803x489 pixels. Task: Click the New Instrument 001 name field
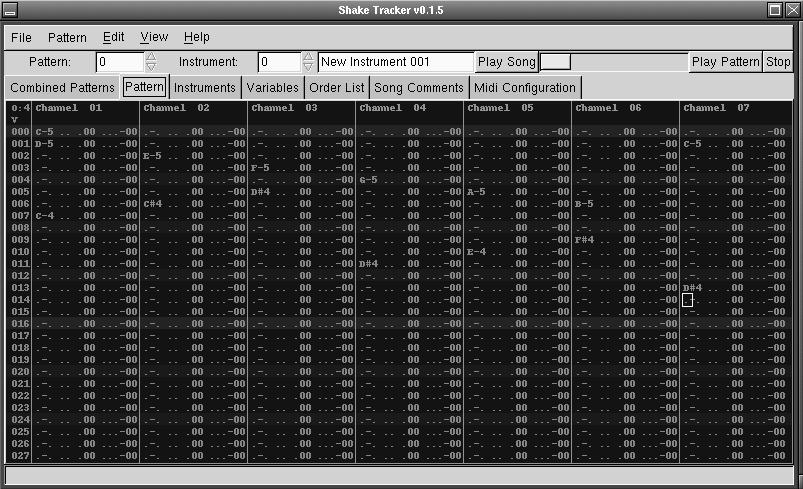tap(395, 62)
